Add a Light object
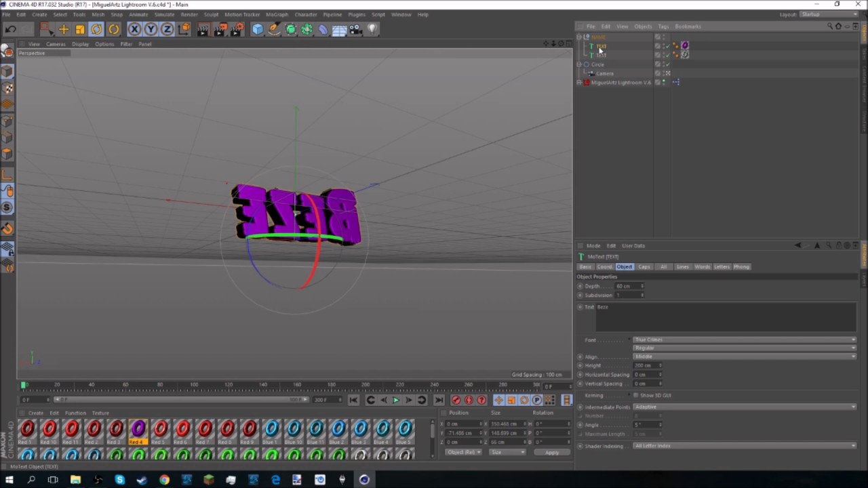This screenshot has height=488, width=868. click(372, 29)
